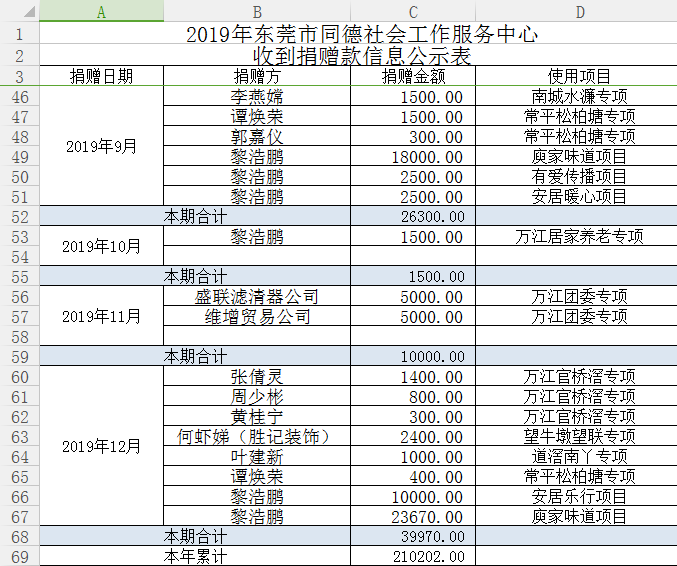Screen dimensions: 677x566
Task: Select row header 3
Action: (x=19, y=76)
